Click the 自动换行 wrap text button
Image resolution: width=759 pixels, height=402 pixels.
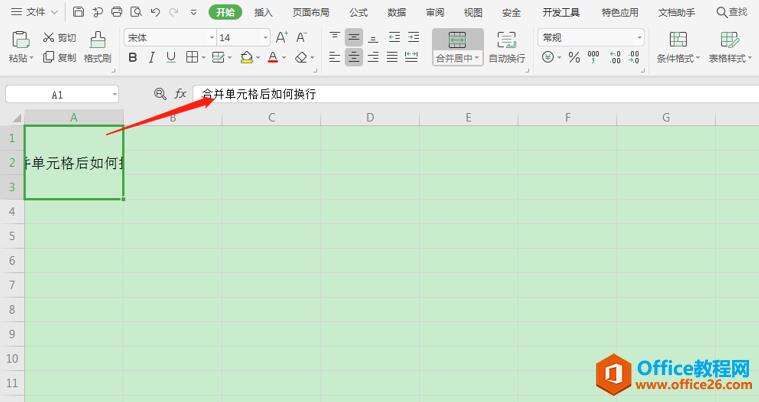506,47
